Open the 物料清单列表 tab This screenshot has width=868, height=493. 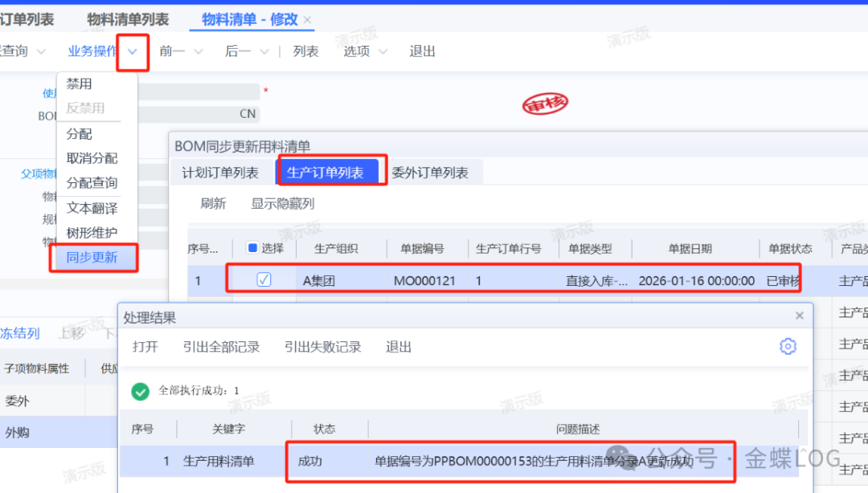(x=128, y=19)
